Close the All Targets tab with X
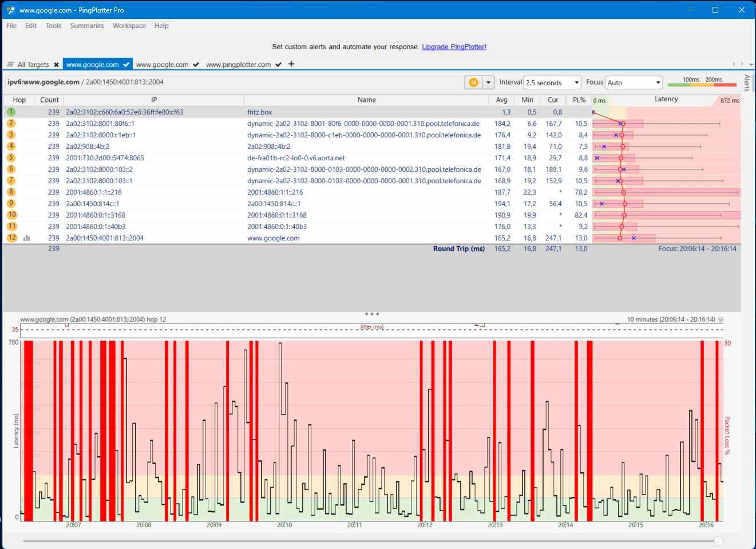The height and width of the screenshot is (549, 756). [56, 65]
